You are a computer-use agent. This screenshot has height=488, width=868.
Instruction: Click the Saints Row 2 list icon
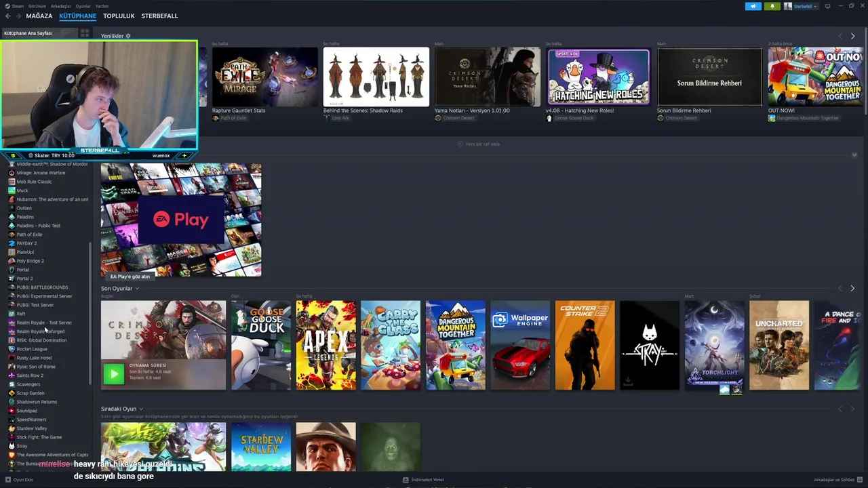point(12,375)
